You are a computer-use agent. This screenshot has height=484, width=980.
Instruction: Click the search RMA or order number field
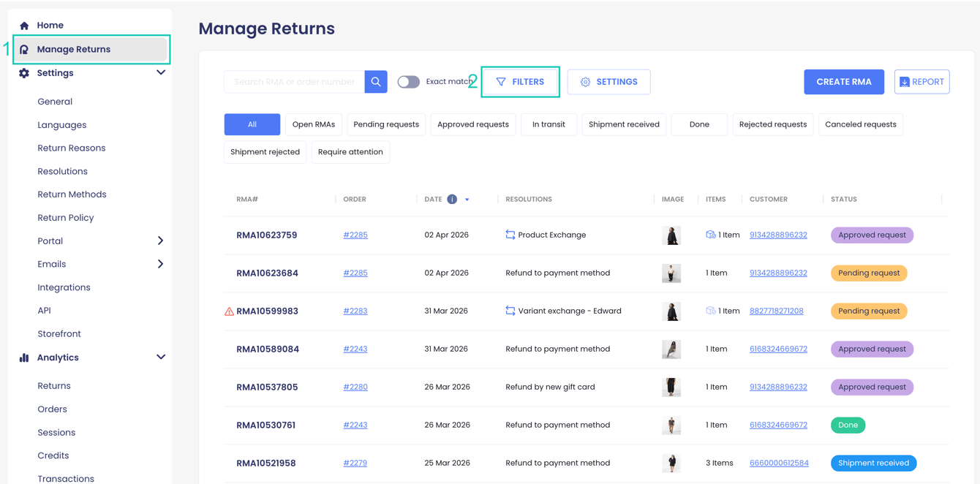pyautogui.click(x=295, y=82)
